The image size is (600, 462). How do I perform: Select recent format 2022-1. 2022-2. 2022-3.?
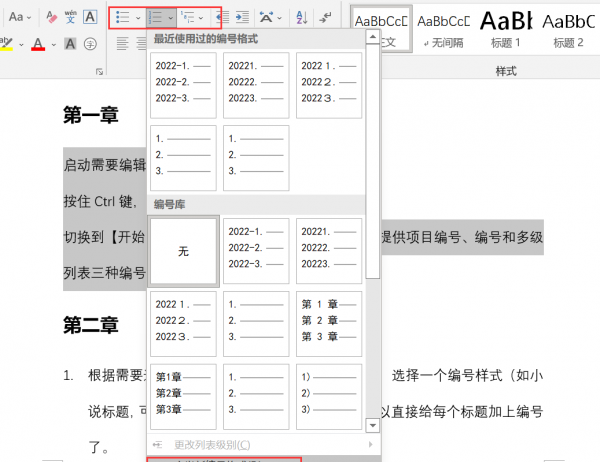click(x=183, y=85)
